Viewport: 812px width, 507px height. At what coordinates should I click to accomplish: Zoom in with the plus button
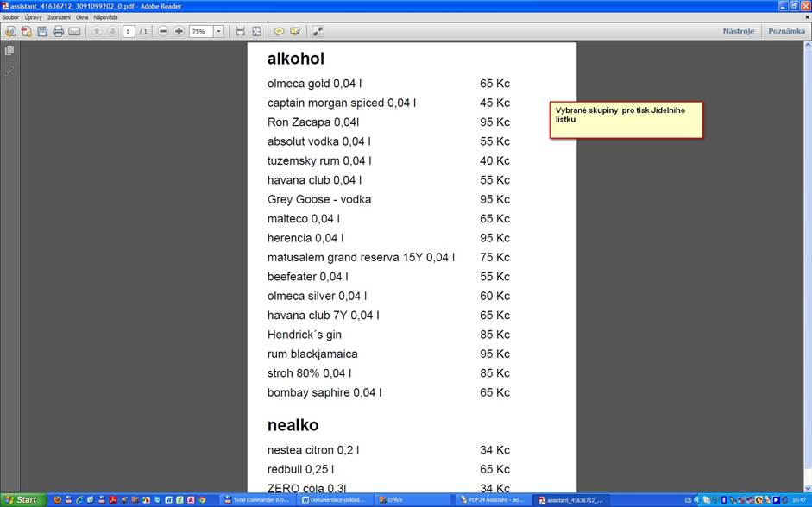[179, 32]
